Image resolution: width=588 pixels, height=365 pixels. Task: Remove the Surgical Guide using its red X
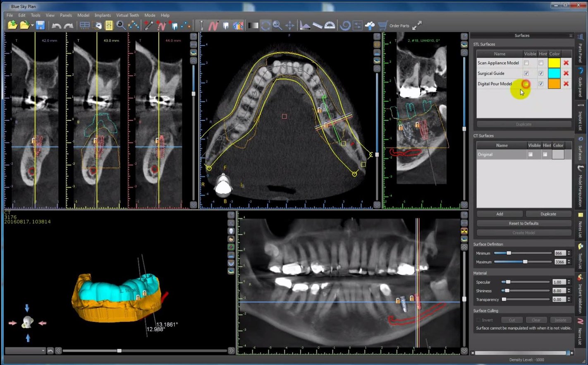point(567,73)
